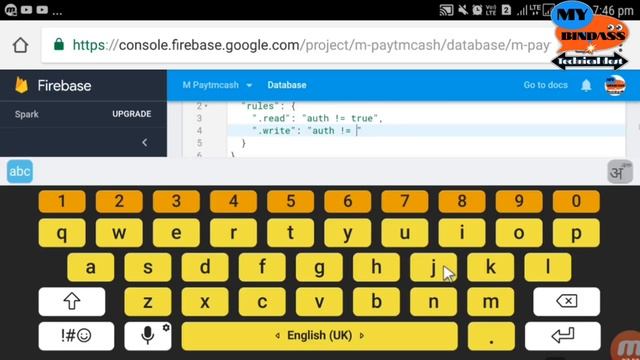Tap the letter u key
This screenshot has width=640, height=360.
coord(405,233)
